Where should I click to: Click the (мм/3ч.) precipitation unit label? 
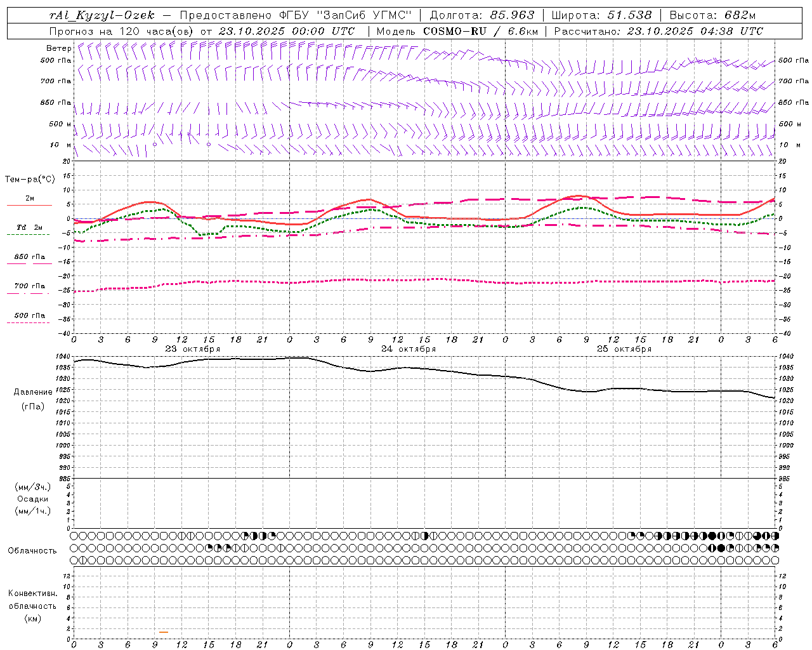[x=33, y=487]
